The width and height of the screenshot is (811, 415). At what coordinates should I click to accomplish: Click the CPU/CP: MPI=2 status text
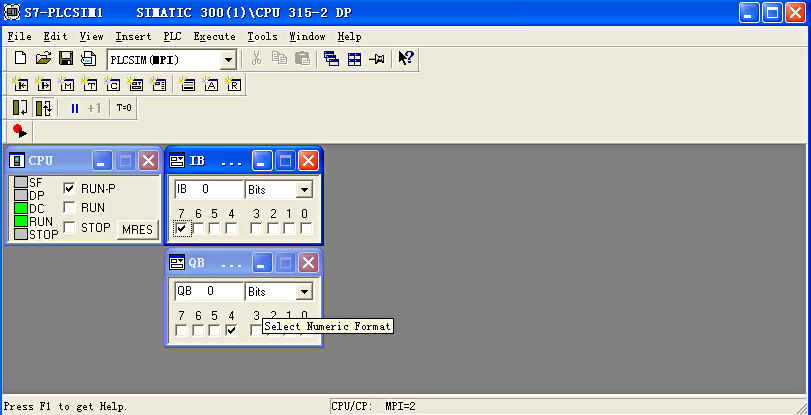tap(374, 406)
